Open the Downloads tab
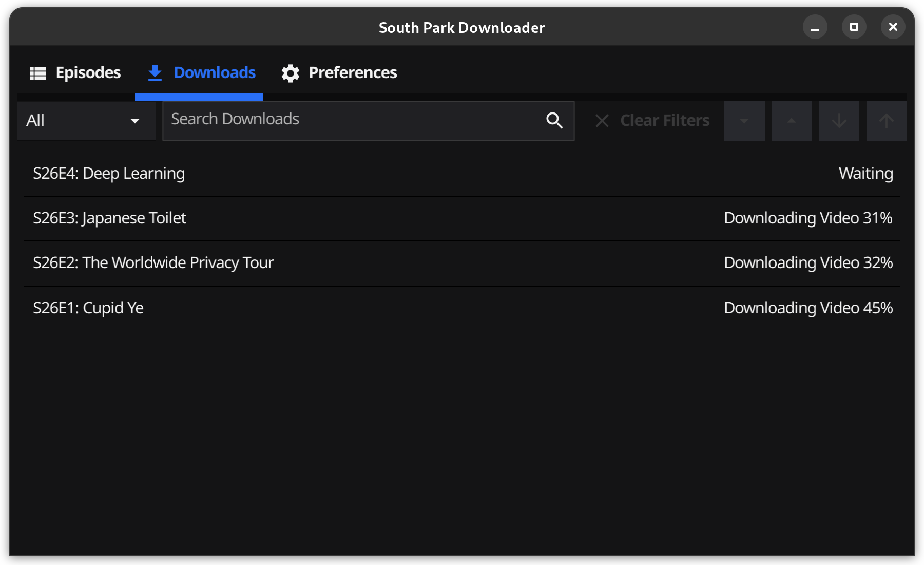Screen dimensions: 924x565 (199, 73)
